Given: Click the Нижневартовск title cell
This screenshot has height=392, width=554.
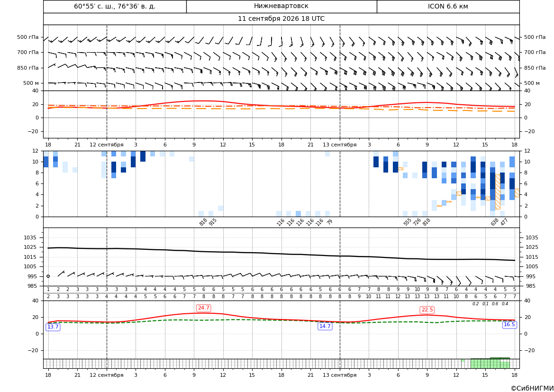Looking at the screenshot, I should click(x=281, y=6).
